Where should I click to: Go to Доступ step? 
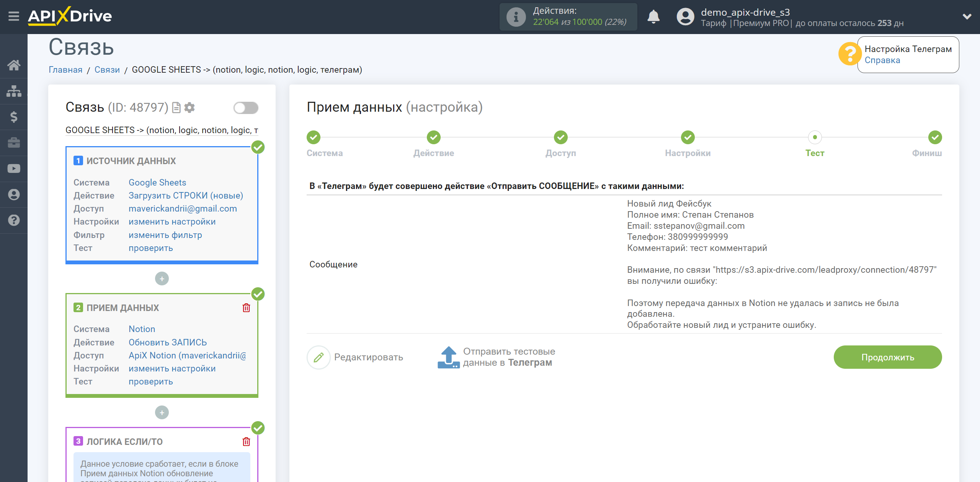[560, 137]
